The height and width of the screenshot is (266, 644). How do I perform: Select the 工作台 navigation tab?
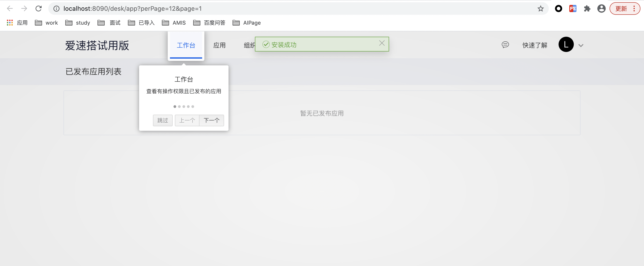tap(186, 45)
